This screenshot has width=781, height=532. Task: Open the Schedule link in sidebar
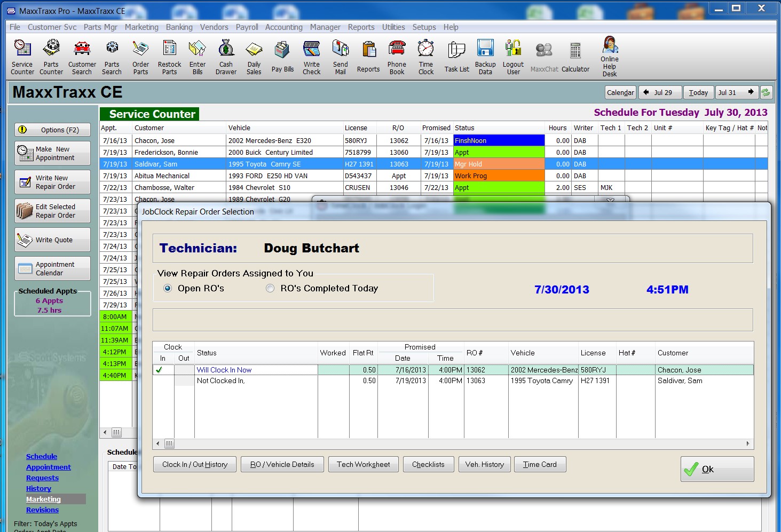pos(42,456)
